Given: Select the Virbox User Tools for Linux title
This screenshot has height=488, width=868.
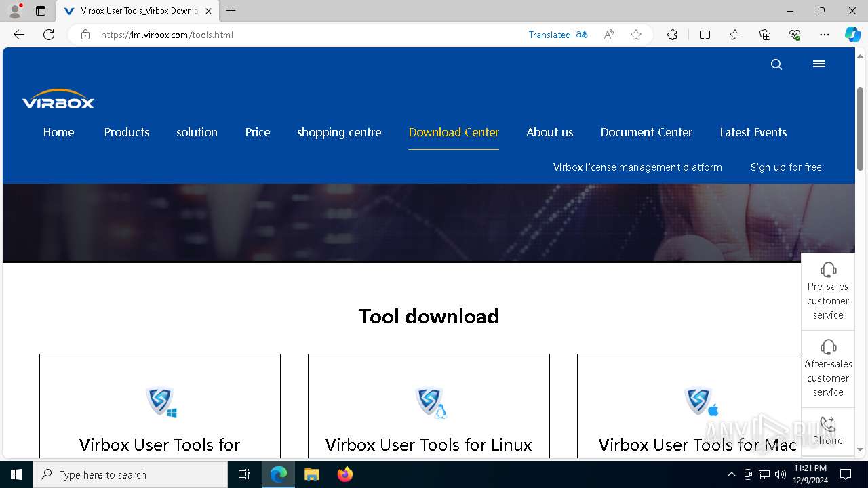Looking at the screenshot, I should coord(429,445).
